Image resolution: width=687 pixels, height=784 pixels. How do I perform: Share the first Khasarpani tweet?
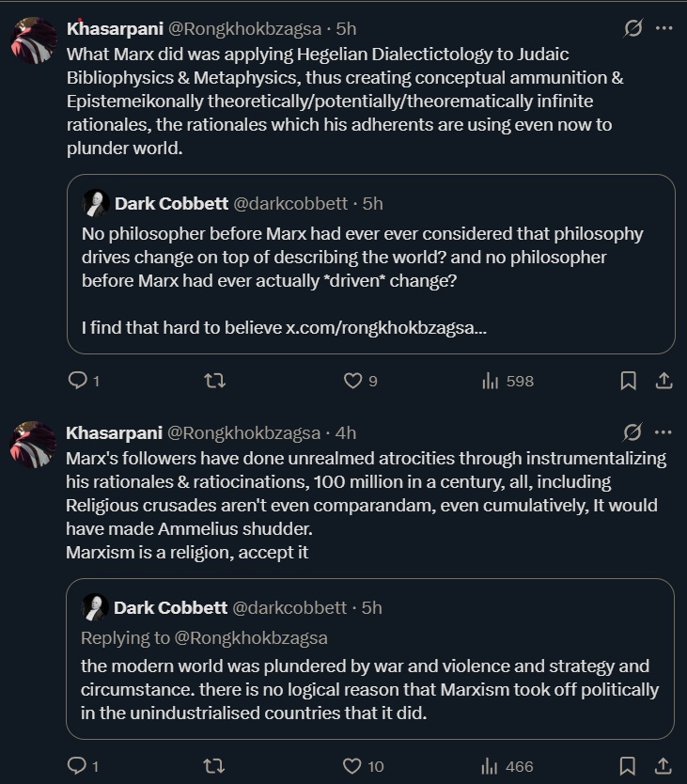click(x=663, y=381)
